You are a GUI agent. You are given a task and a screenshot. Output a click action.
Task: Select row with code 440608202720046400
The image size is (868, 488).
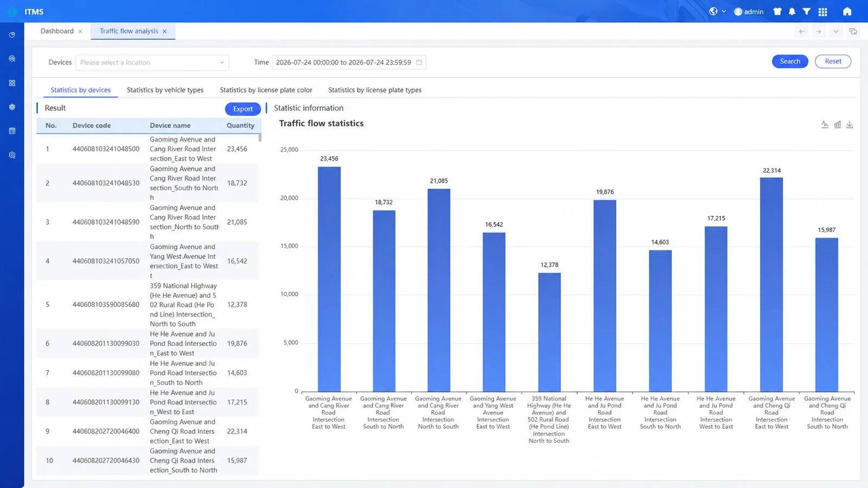(x=148, y=432)
